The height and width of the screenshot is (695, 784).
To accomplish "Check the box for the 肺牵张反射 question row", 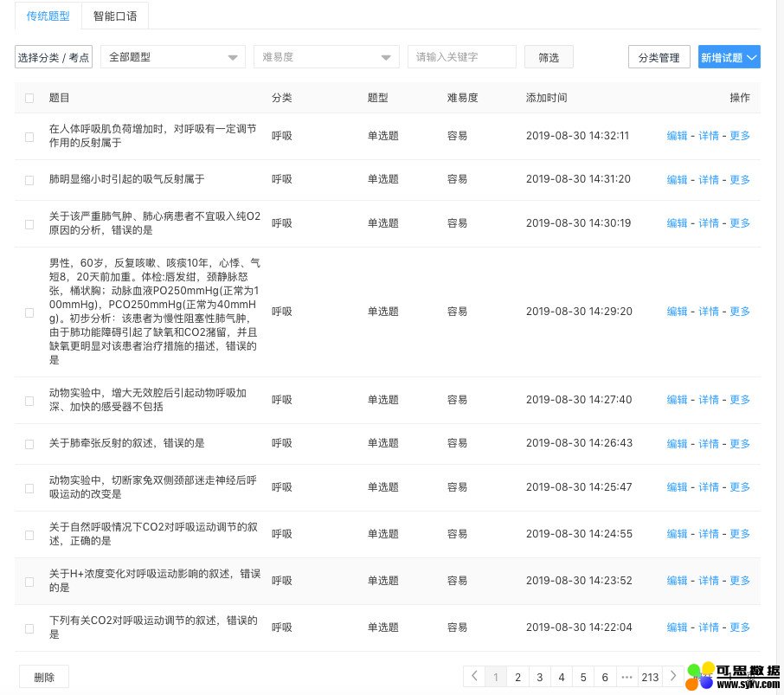I will (x=29, y=444).
